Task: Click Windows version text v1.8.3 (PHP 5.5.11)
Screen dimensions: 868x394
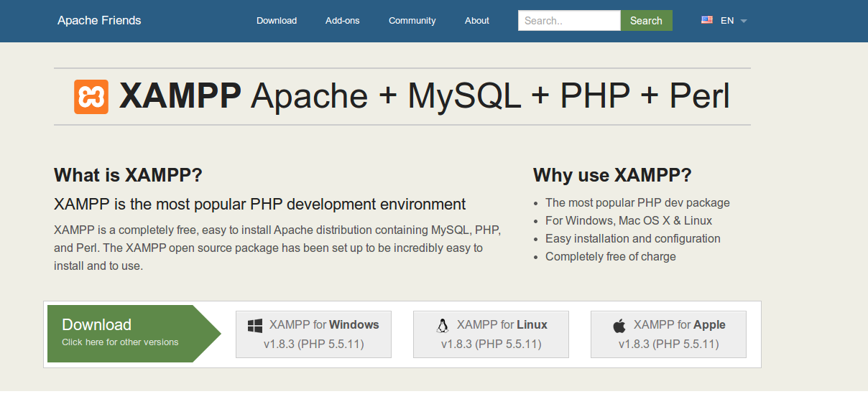Action: pos(314,344)
